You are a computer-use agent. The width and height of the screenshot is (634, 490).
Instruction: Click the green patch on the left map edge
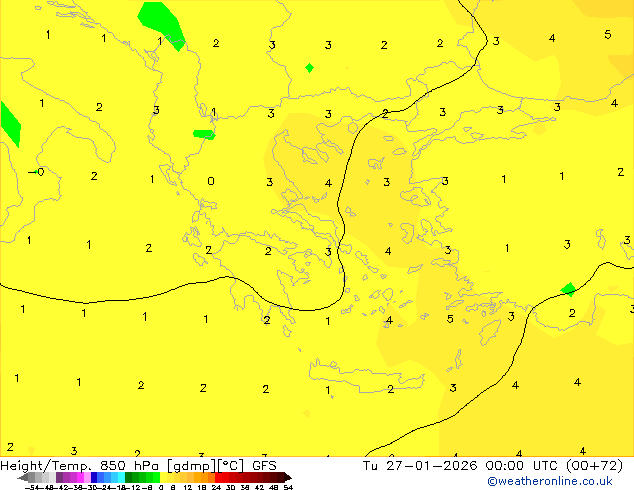9,123
